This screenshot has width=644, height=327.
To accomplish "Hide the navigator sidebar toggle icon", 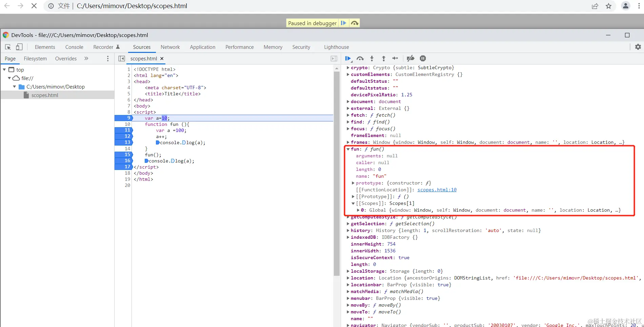I will coord(122,59).
